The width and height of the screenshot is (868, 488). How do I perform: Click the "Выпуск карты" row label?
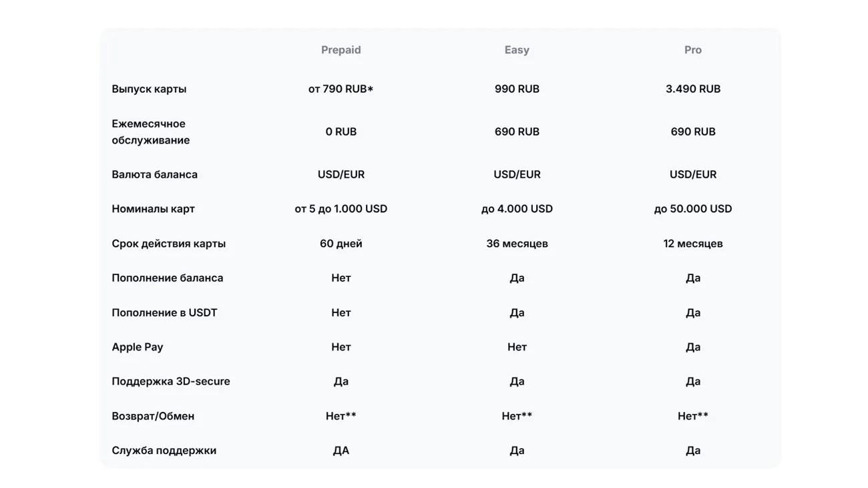coord(149,89)
